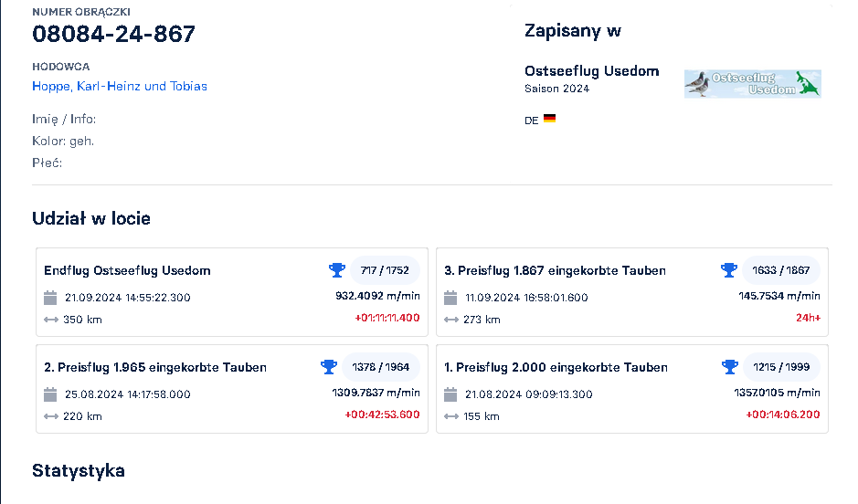The height and width of the screenshot is (504, 858).
Task: Select the 1215 / 1999 ranking badge
Action: pos(780,367)
